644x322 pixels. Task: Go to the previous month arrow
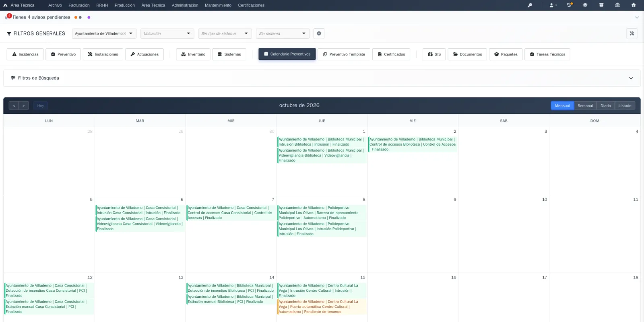(x=14, y=106)
